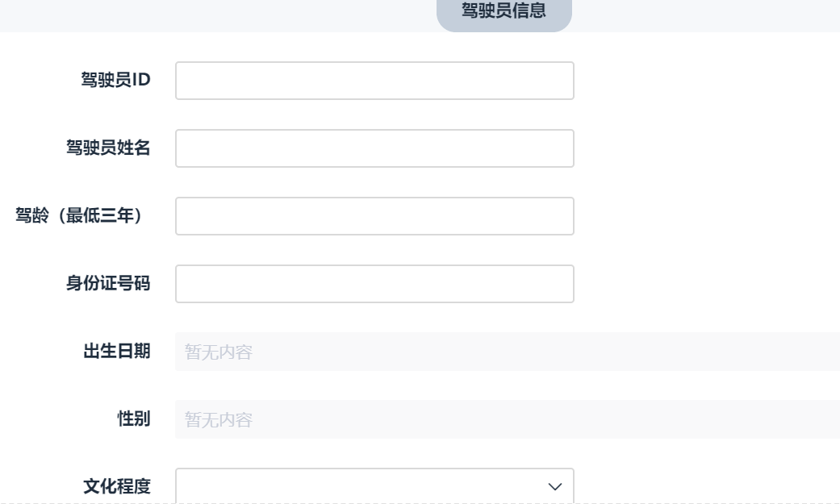Click 暂无内容 placeholder beside 性别

point(219,419)
